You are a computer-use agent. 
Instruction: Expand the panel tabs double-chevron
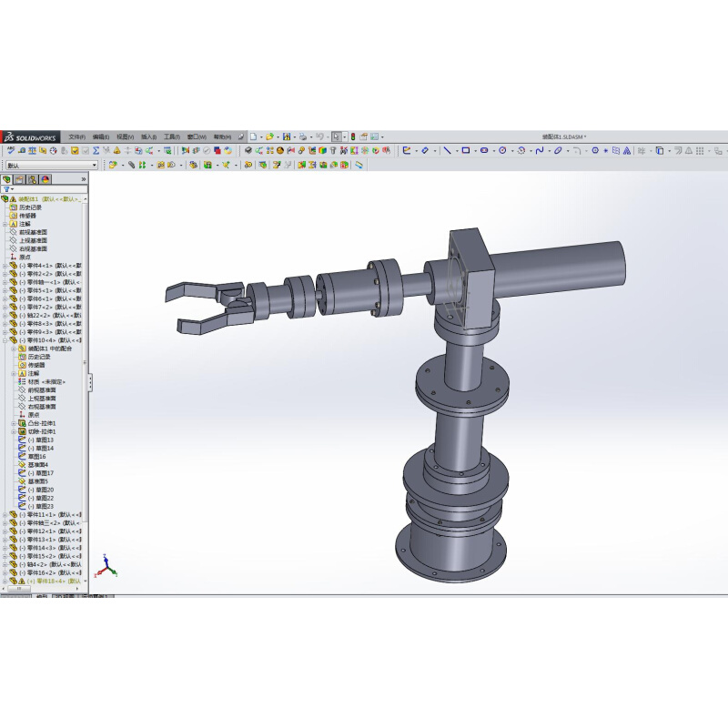click(84, 179)
